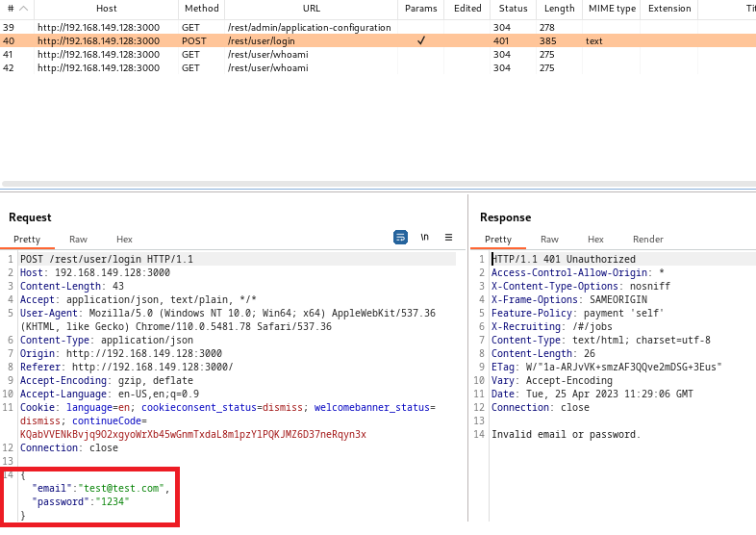Sort by the Extension column header
Screen dimensions: 756x535
click(x=669, y=9)
